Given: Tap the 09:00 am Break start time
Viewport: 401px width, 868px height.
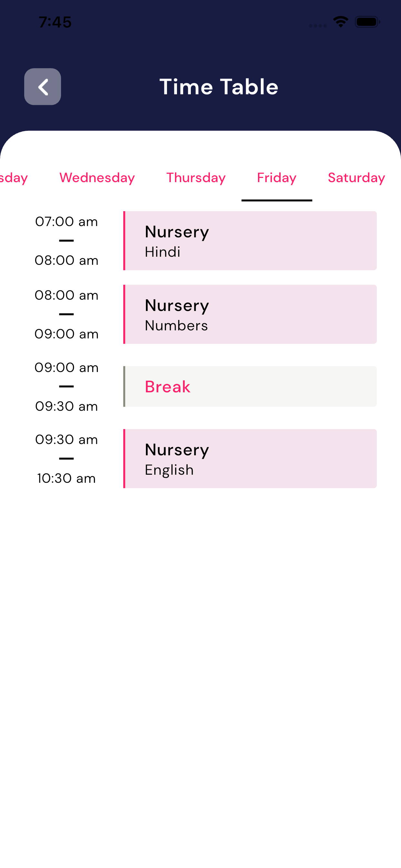Looking at the screenshot, I should click(67, 367).
